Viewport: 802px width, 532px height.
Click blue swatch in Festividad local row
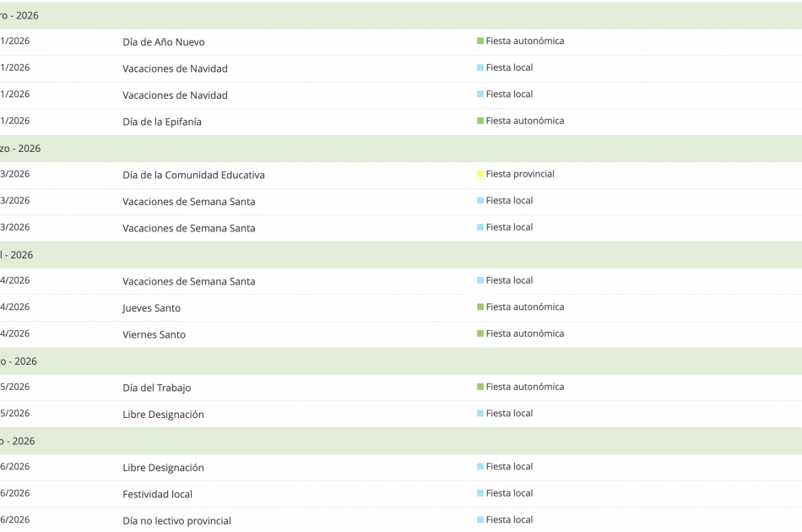click(480, 493)
